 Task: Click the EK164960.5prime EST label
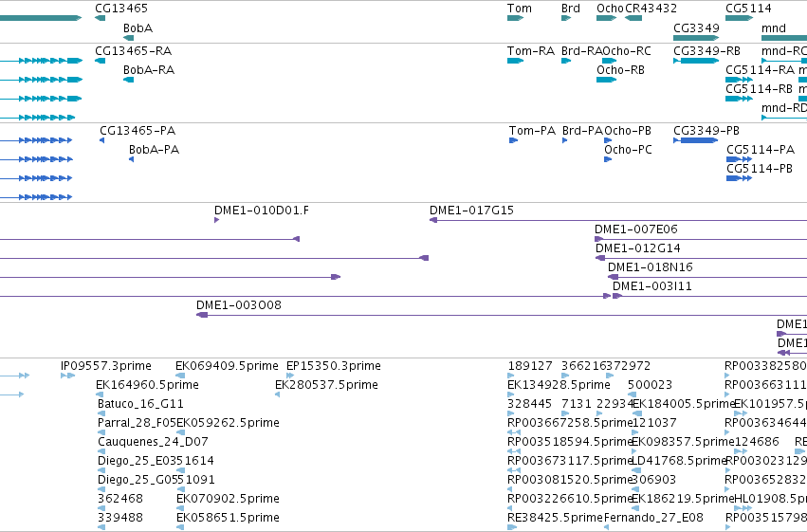(x=147, y=385)
